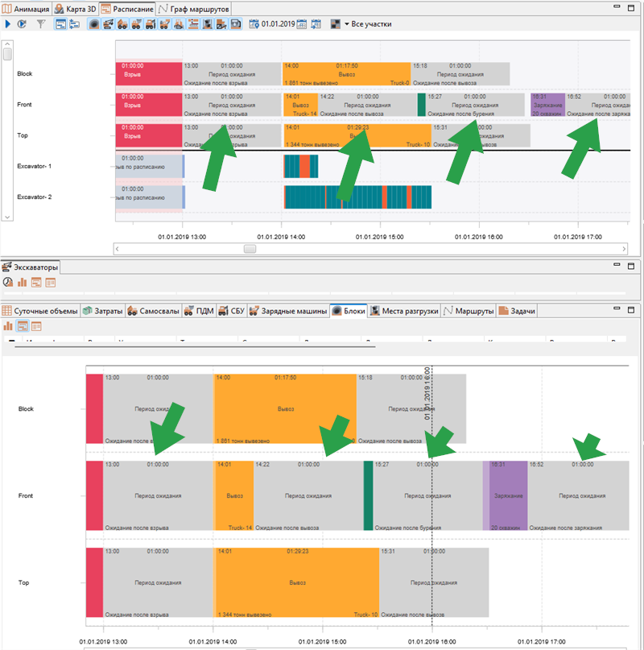The image size is (644, 650).
Task: Click the scroll down arrow of row list
Action: pos(7,217)
